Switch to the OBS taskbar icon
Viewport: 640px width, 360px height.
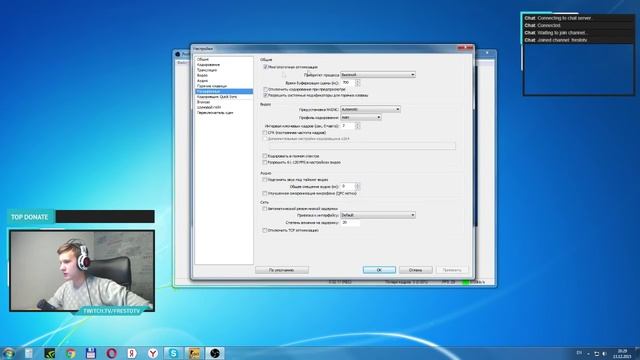[215, 353]
